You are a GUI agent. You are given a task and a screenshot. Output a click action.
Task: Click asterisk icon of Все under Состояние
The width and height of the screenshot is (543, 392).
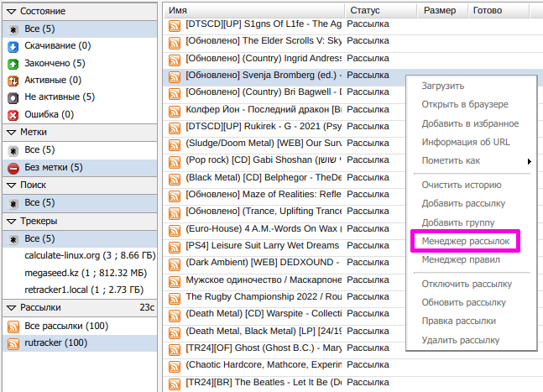tap(13, 29)
